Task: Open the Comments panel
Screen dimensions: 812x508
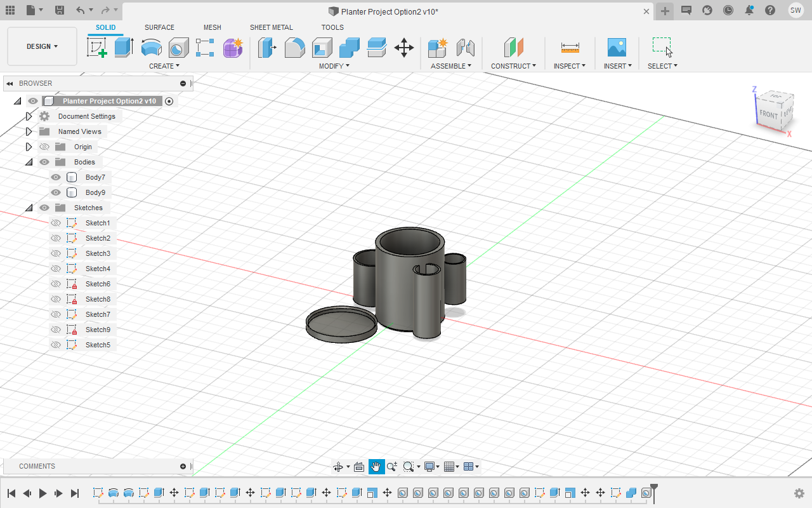Action: (x=37, y=466)
